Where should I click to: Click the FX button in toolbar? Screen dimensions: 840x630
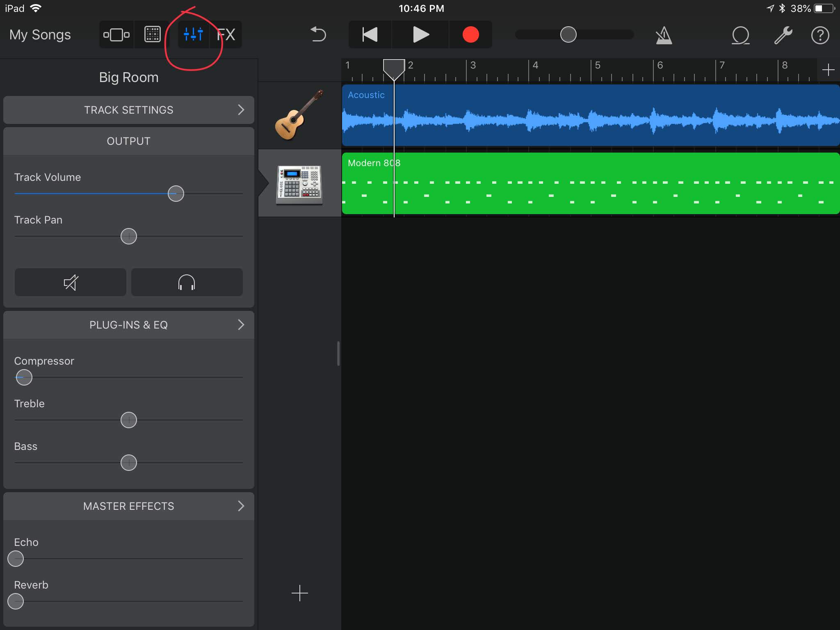coord(228,34)
